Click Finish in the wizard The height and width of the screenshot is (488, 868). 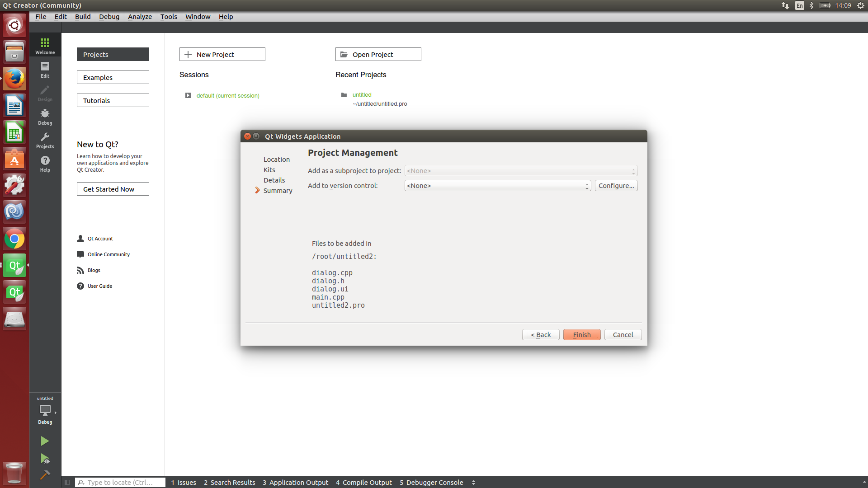(x=581, y=335)
